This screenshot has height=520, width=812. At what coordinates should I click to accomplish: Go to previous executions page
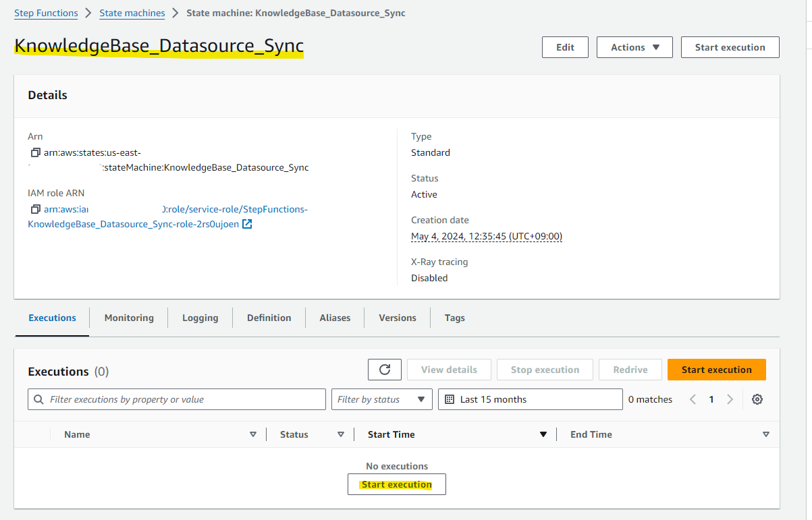click(693, 399)
